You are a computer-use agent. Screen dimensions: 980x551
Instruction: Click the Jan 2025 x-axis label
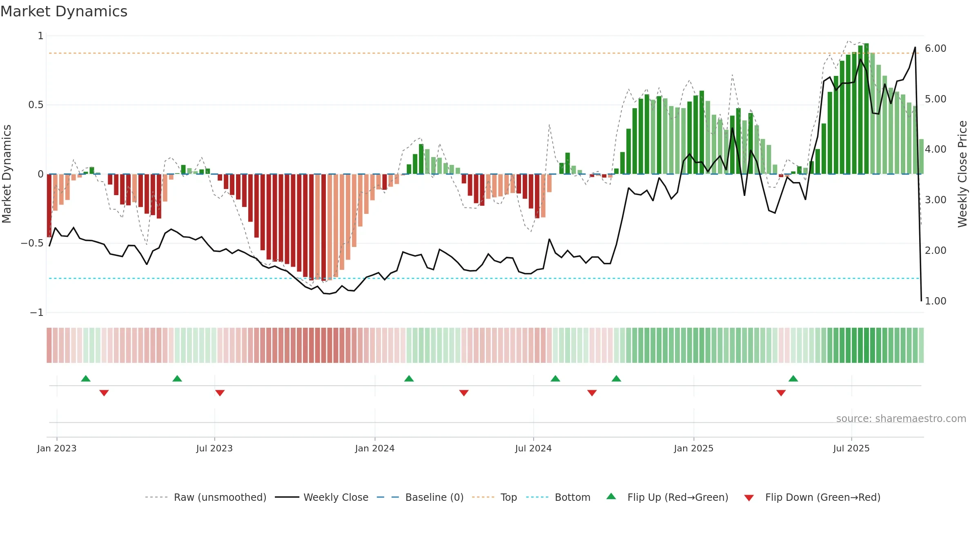(694, 448)
